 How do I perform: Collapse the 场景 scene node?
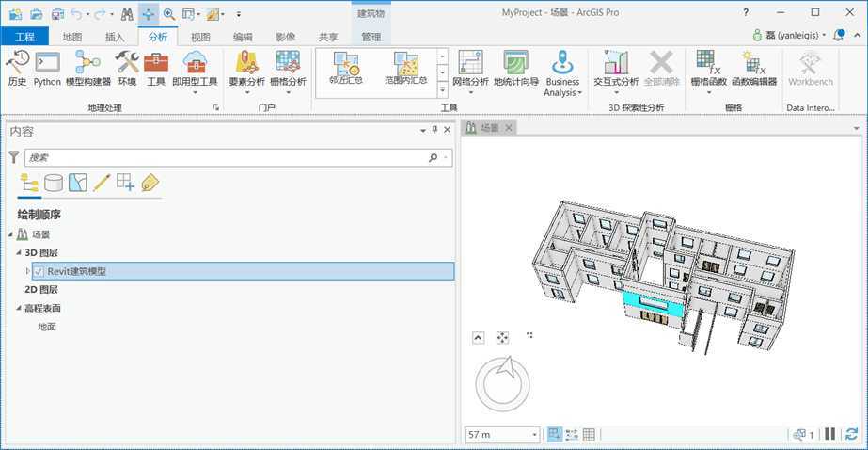coord(11,235)
